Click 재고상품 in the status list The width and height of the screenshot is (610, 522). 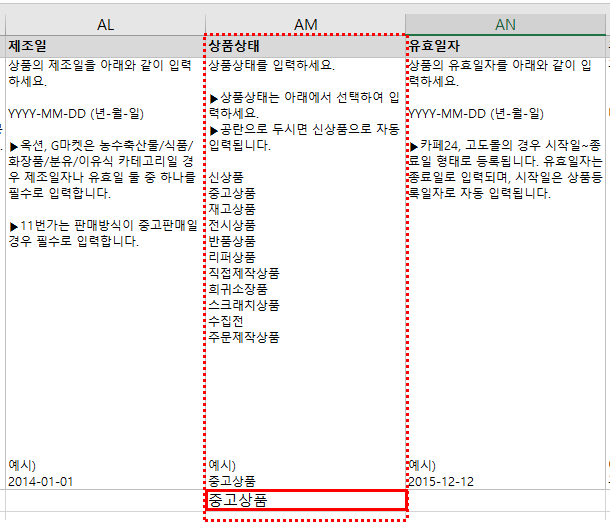point(232,209)
